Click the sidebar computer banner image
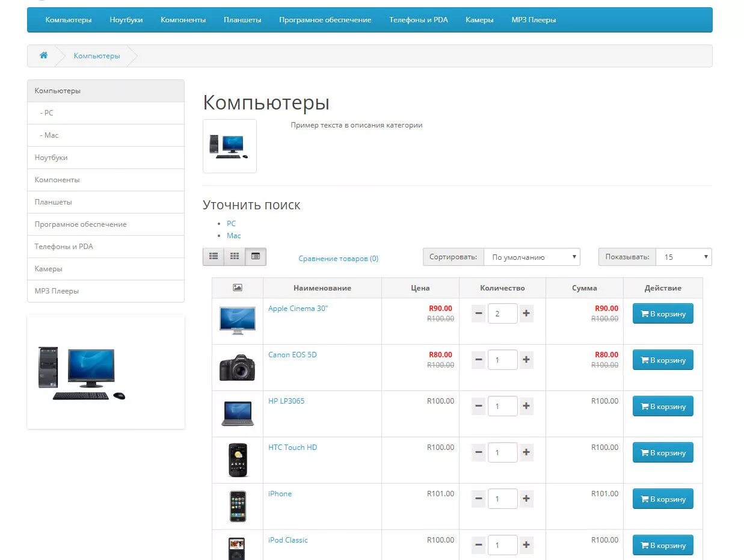This screenshot has height=560, width=744. click(x=82, y=374)
